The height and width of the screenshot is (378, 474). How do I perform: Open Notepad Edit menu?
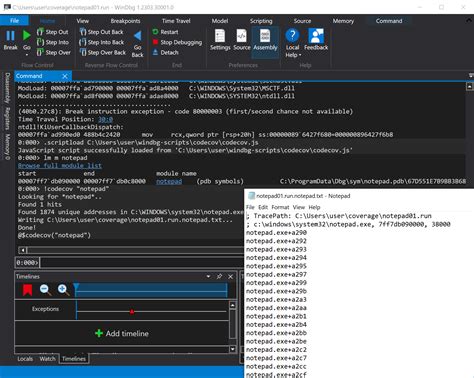pos(263,207)
